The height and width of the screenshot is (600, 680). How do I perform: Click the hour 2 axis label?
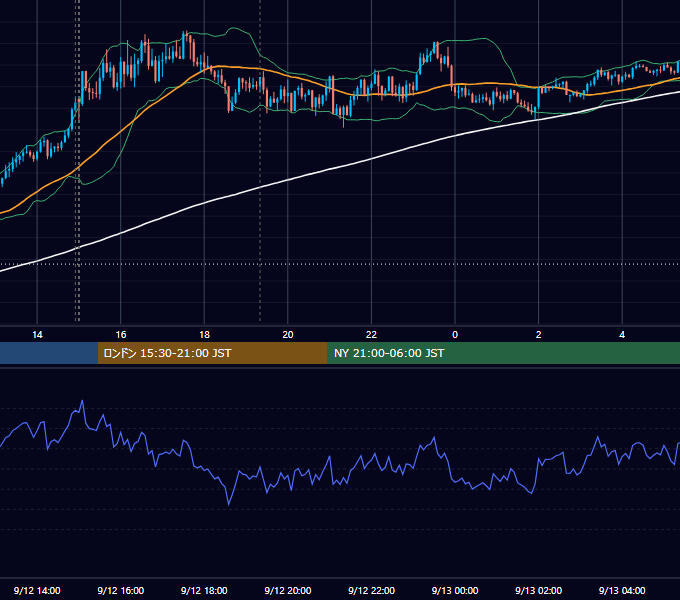(539, 335)
